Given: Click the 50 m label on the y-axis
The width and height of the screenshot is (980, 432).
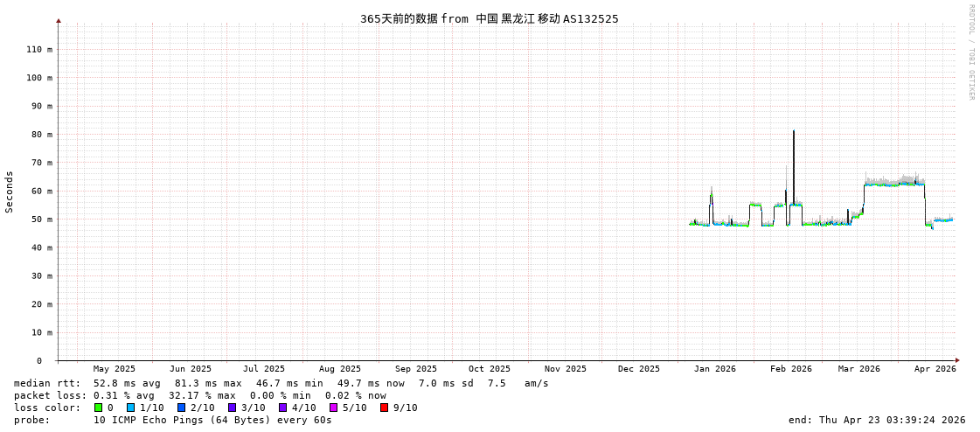Looking at the screenshot, I should 38,219.
